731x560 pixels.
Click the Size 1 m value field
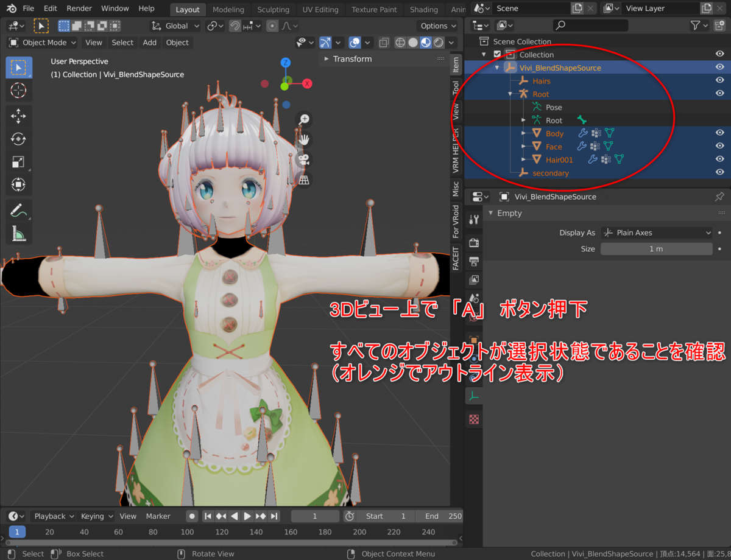pos(657,248)
